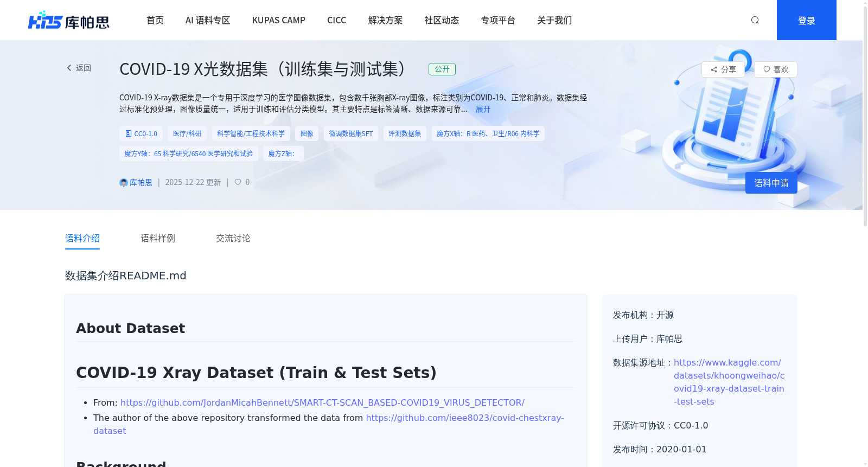
Task: Click the 科学智能/工程技术科学 tag
Action: [251, 133]
